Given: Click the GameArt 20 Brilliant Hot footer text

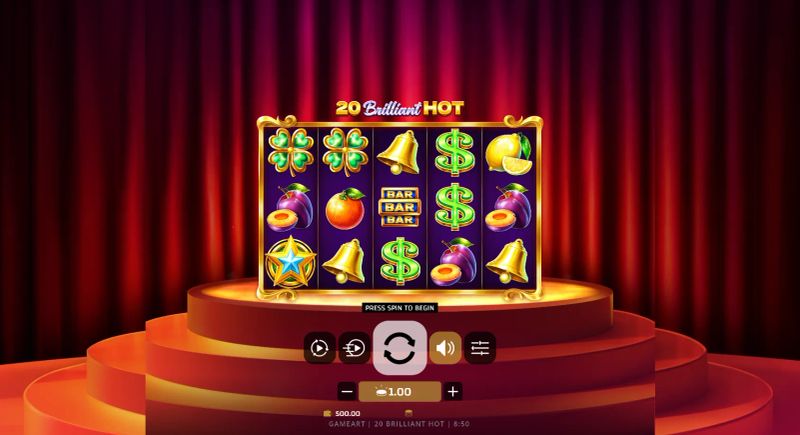Looking at the screenshot, I should click(399, 424).
